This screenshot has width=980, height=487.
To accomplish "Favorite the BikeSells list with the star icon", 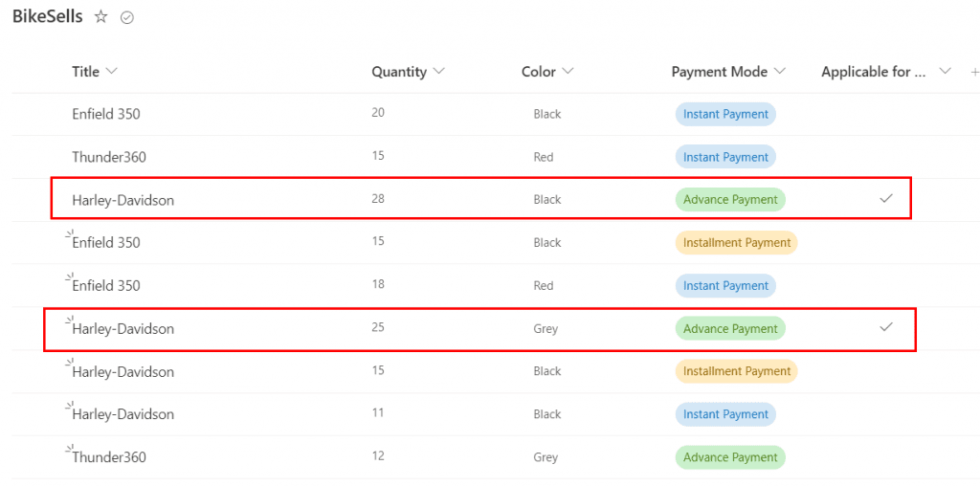I will coord(100,17).
